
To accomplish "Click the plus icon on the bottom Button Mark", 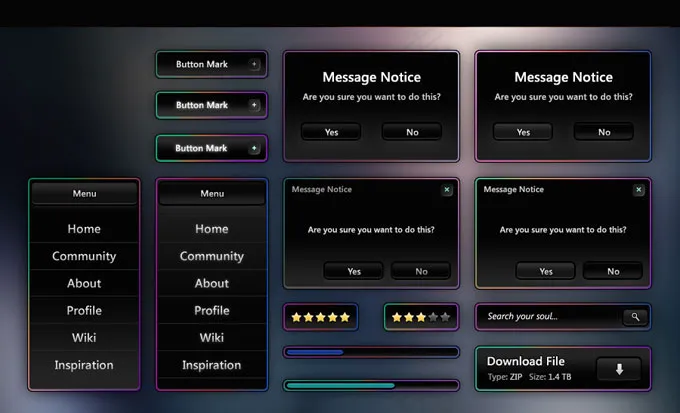I will (x=254, y=148).
